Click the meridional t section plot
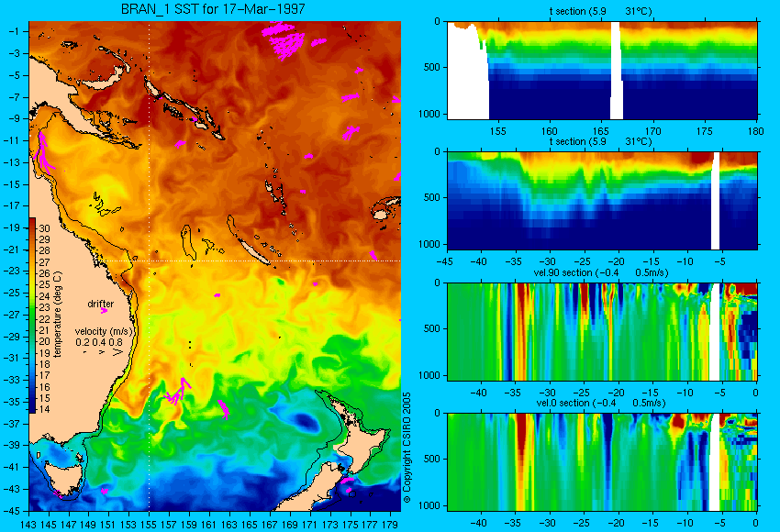The width and height of the screenshot is (780, 532). tap(602, 200)
